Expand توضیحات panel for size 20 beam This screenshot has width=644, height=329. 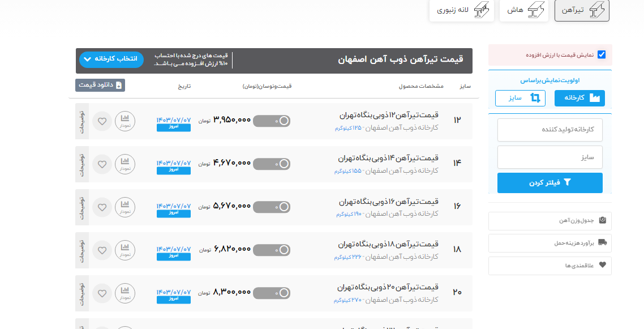point(81,293)
